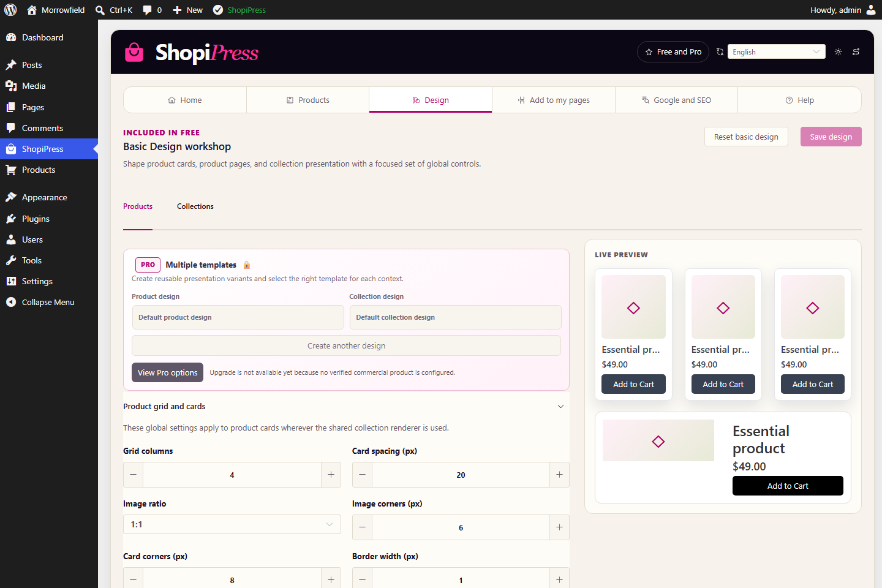882x588 pixels.
Task: Click the PRO badge
Action: pyautogui.click(x=148, y=265)
